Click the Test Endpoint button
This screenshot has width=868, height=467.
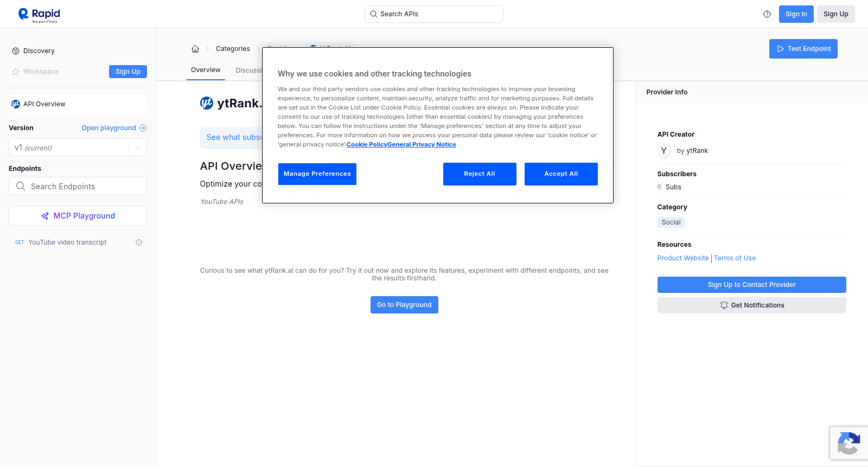point(803,49)
